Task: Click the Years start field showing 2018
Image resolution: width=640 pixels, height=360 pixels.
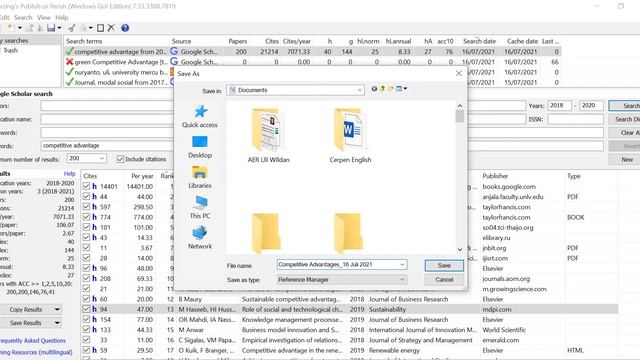Action: coord(559,105)
